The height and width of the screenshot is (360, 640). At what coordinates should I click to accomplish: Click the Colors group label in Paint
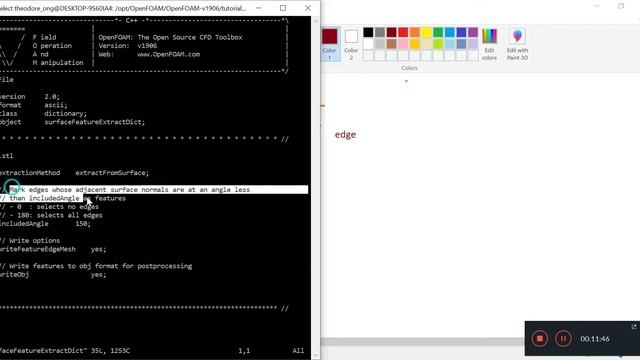point(409,68)
